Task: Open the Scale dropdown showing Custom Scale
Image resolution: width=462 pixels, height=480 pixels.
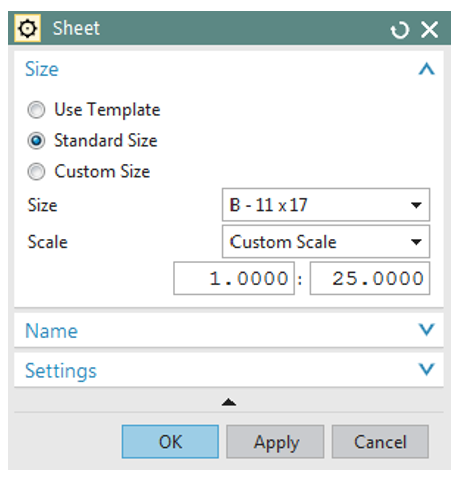Action: click(x=326, y=242)
